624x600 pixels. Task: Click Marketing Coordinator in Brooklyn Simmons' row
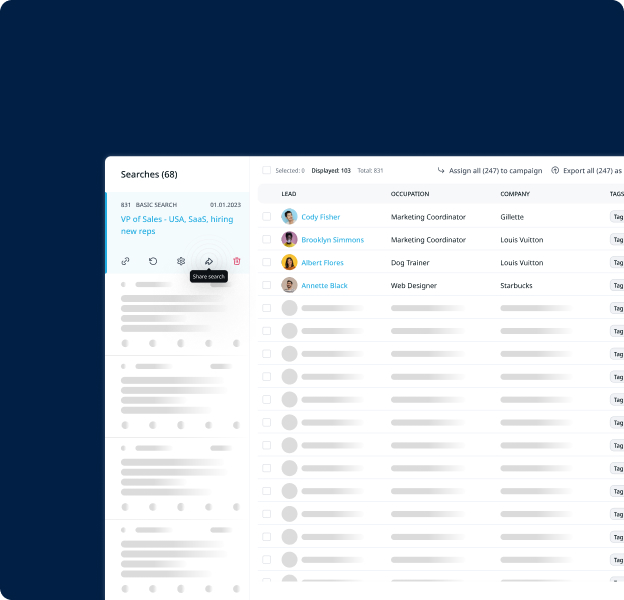point(428,240)
